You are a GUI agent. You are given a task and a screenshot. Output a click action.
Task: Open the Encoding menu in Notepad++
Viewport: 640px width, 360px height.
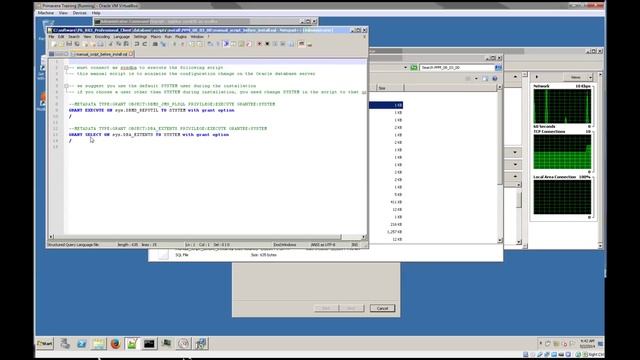pyautogui.click(x=102, y=37)
